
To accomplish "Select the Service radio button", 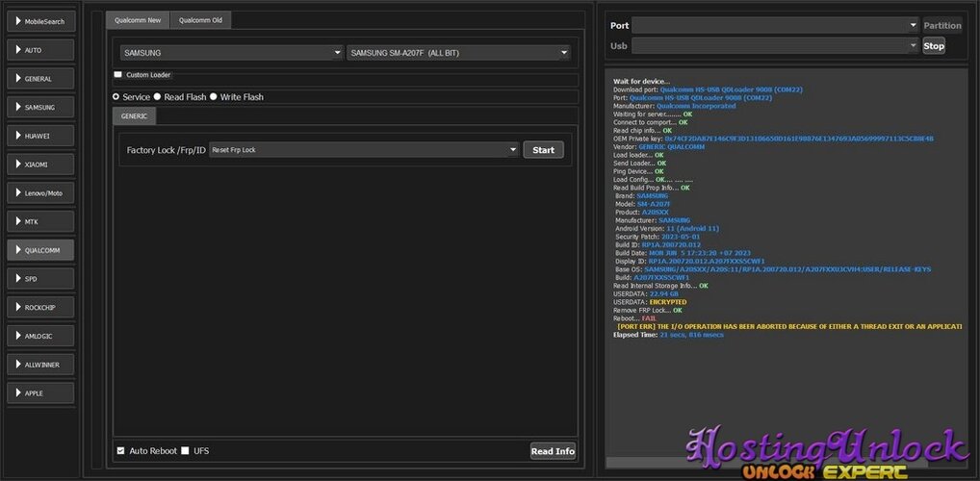I will (x=116, y=97).
